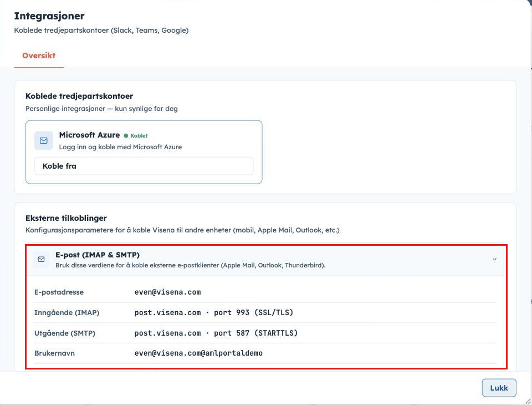Select the even@visena.com e-mail address value

(167, 292)
